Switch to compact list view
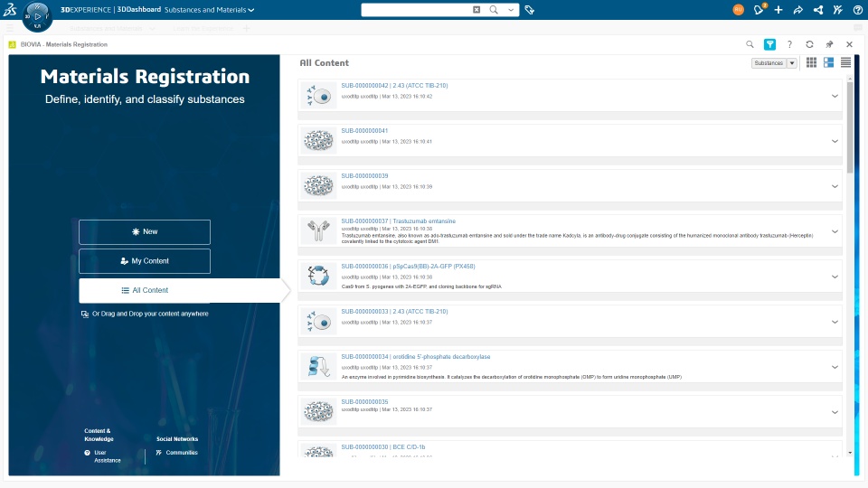Viewport: 868px width, 488px height. tap(845, 62)
